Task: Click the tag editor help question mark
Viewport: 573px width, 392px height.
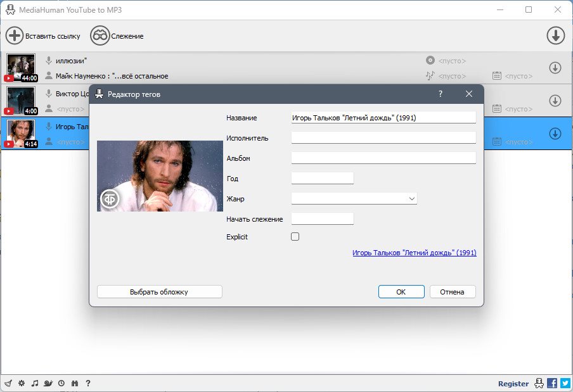Action: click(441, 94)
